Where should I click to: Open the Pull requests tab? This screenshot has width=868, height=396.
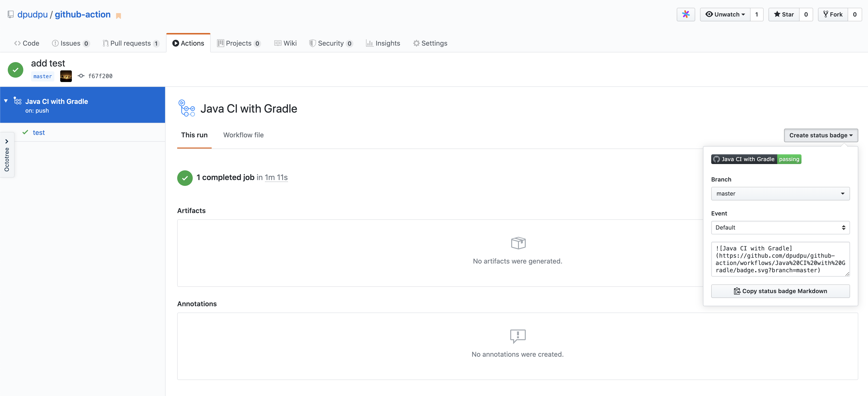click(130, 43)
